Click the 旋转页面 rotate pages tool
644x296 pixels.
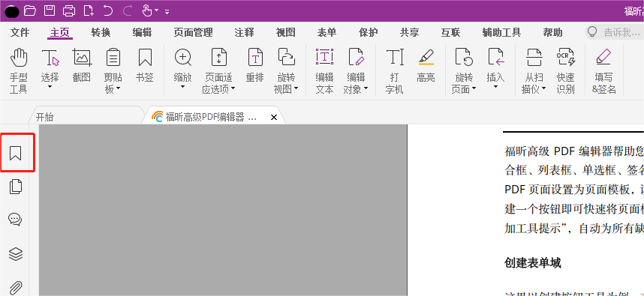[x=464, y=71]
